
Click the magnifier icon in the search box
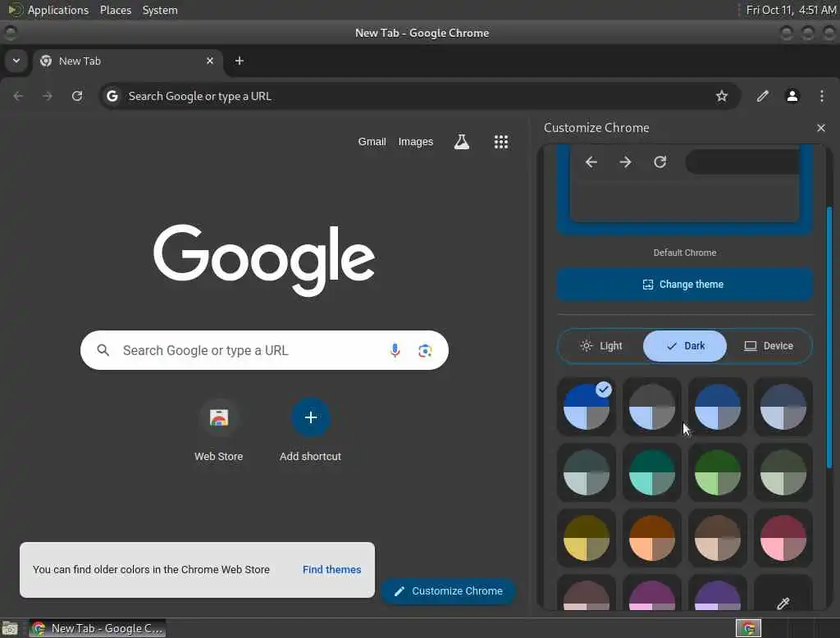click(x=103, y=350)
